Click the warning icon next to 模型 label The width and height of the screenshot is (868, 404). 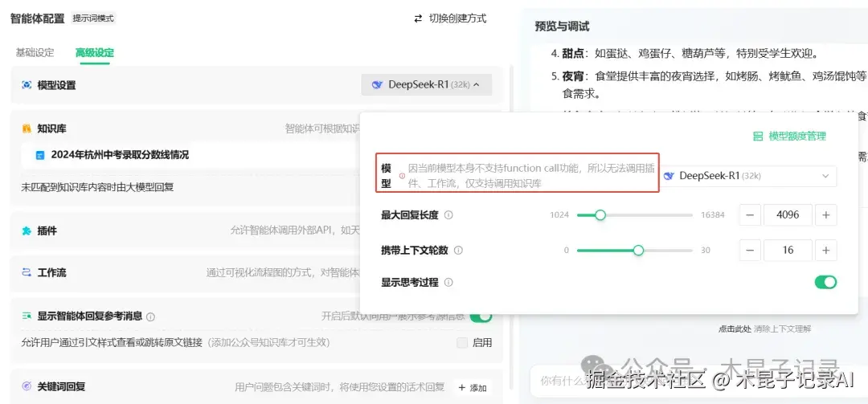coord(402,175)
